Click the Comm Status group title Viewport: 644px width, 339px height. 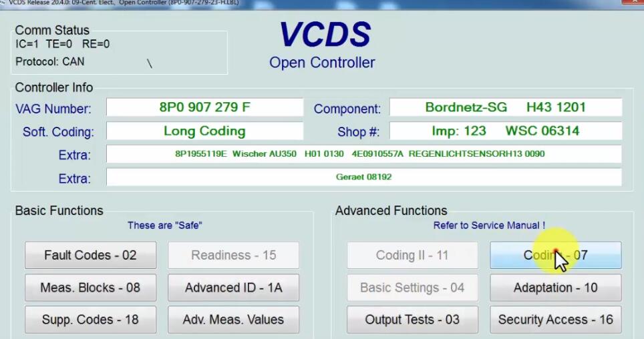click(x=52, y=31)
